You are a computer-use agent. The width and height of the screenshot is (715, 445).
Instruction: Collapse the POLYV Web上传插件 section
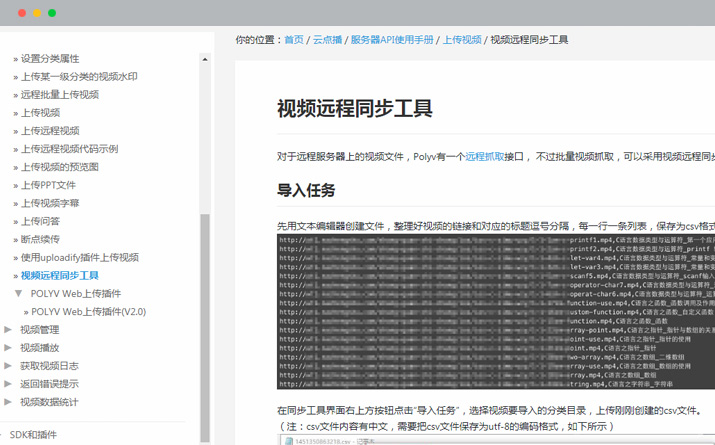pos(19,293)
